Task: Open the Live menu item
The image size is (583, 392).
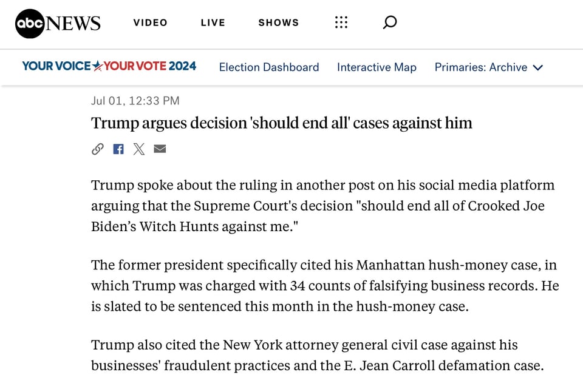Action: click(x=213, y=22)
